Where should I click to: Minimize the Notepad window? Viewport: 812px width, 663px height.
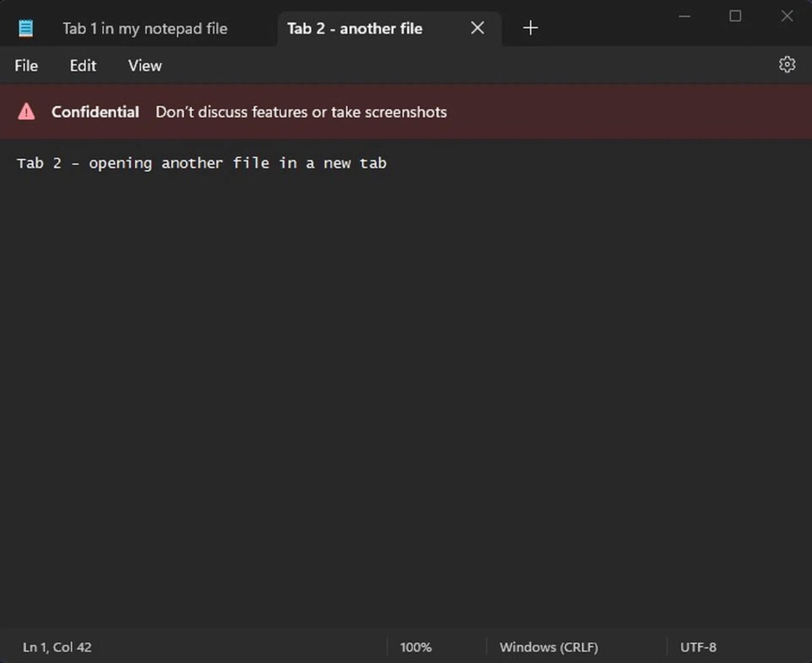684,16
